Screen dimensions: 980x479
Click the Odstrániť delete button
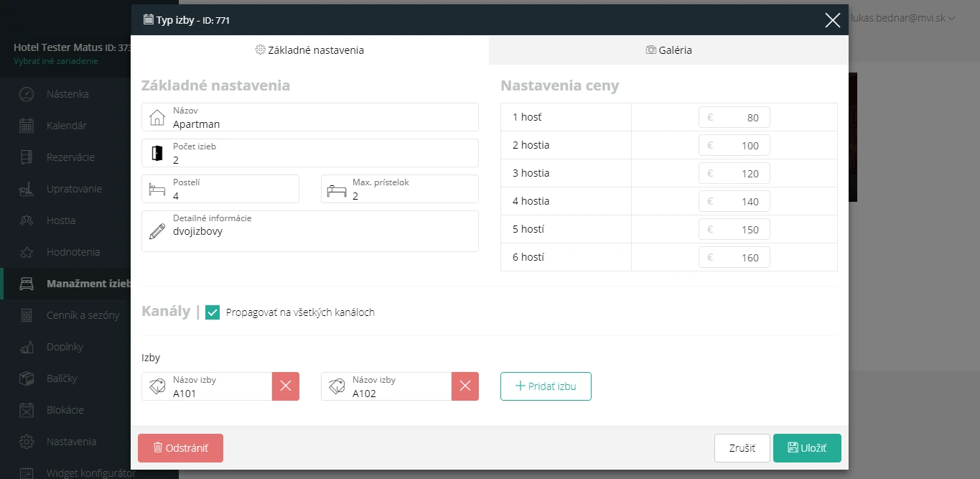pos(180,448)
